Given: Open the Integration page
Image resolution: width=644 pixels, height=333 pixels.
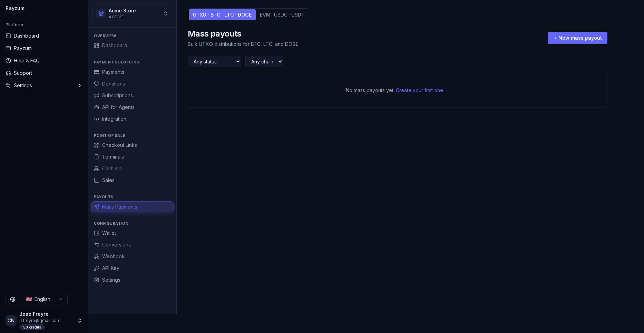Looking at the screenshot, I should click(132, 119).
